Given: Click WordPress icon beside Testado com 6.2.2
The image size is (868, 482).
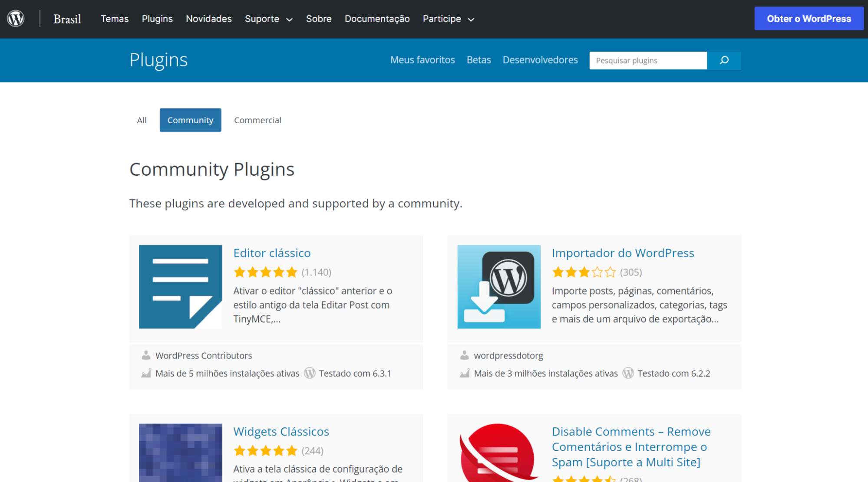Looking at the screenshot, I should tap(628, 373).
